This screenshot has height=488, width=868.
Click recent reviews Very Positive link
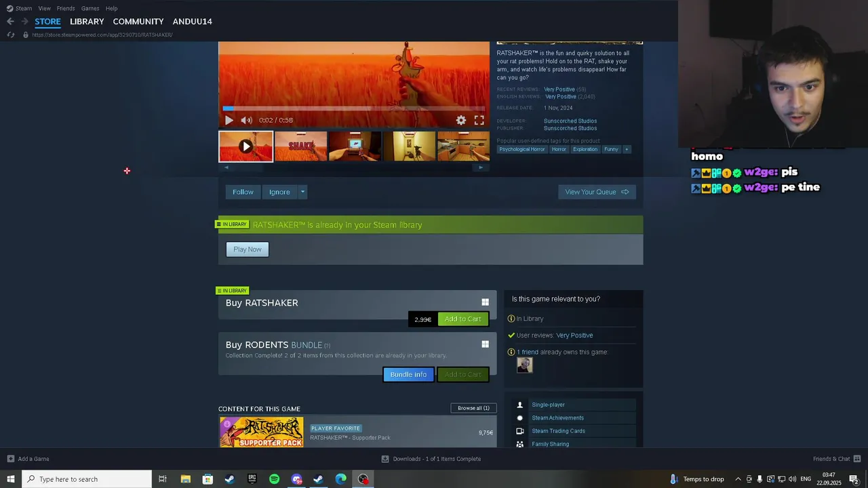point(559,89)
